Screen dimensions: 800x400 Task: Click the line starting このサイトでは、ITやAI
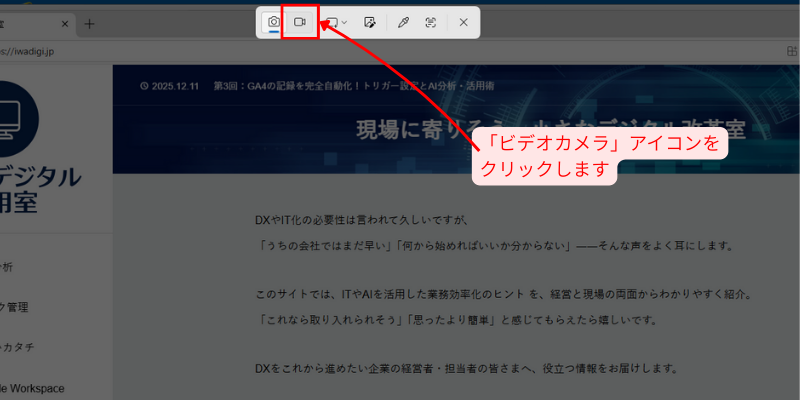pos(503,295)
